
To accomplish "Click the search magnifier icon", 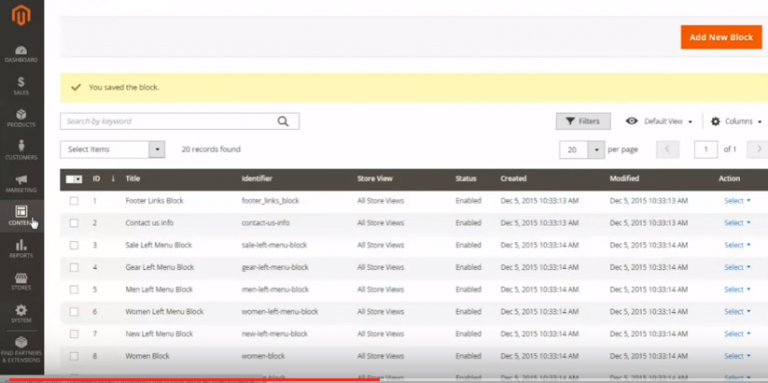I will (283, 121).
